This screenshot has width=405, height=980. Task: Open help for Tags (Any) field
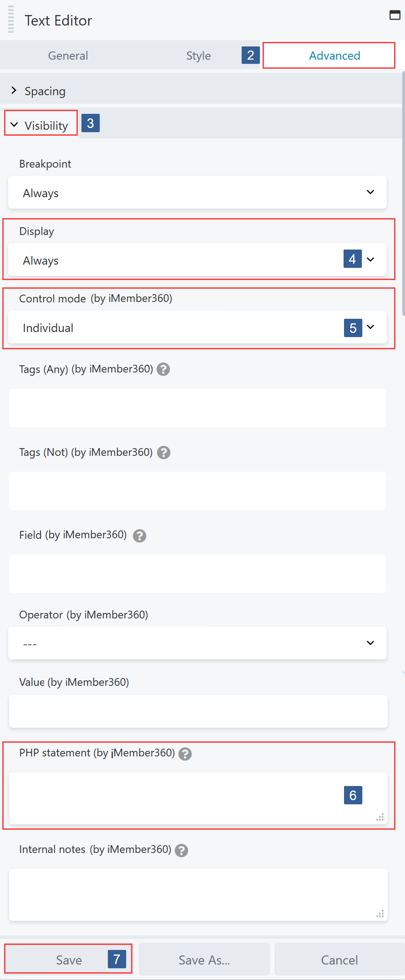[x=163, y=369]
